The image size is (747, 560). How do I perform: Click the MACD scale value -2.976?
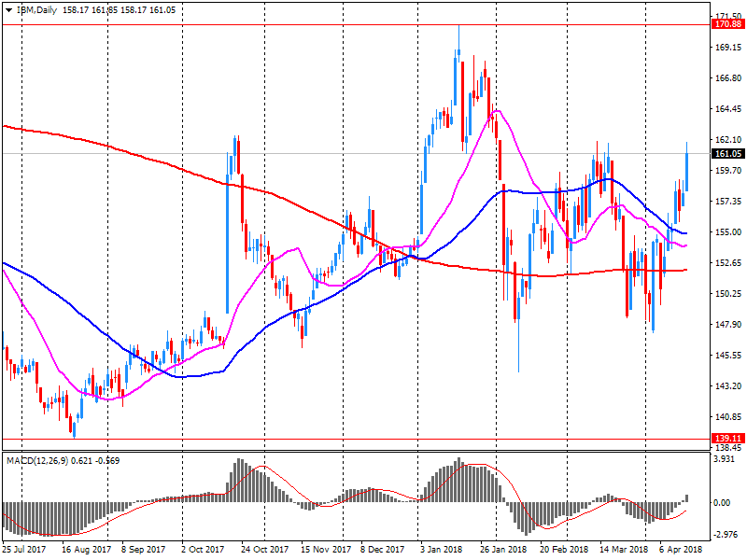(726, 535)
